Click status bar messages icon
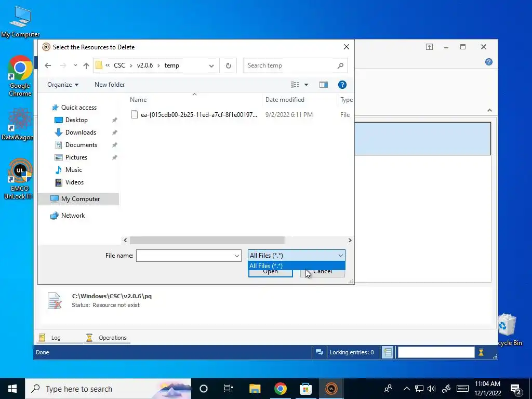 (x=320, y=352)
